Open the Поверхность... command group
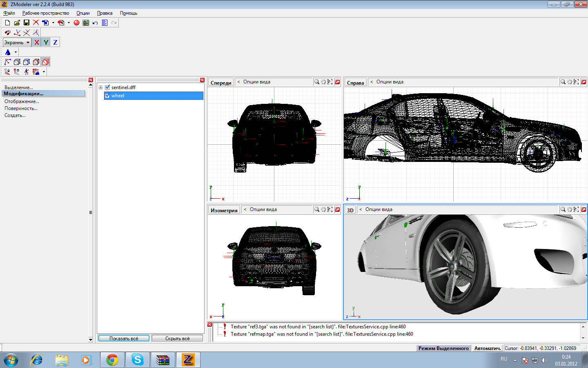 [x=21, y=108]
